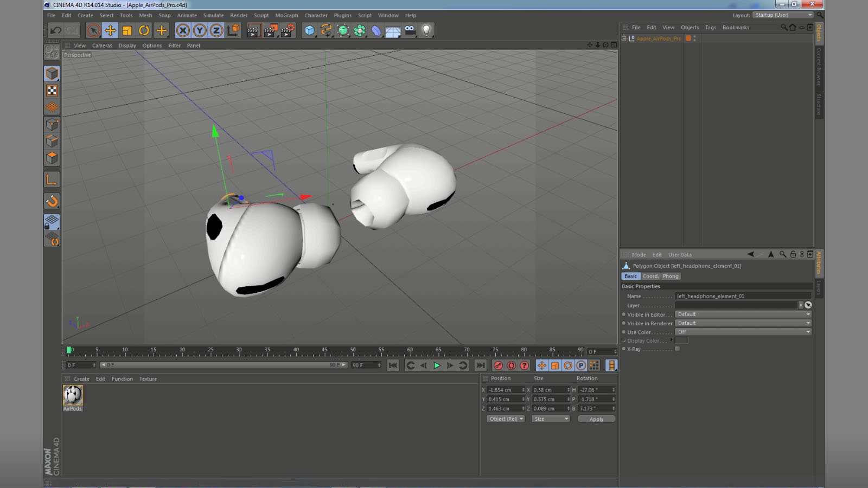Open the Sculpt menu

261,15
